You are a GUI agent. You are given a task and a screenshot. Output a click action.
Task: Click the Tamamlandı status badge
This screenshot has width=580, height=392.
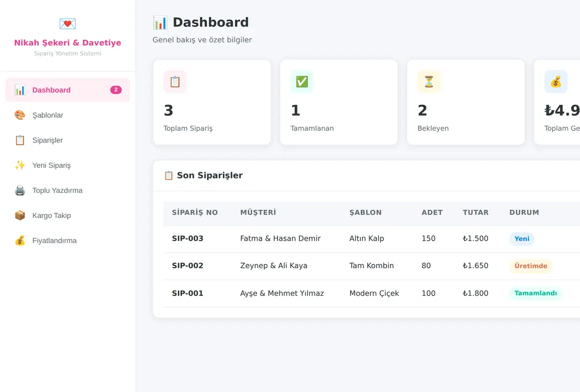tap(536, 293)
